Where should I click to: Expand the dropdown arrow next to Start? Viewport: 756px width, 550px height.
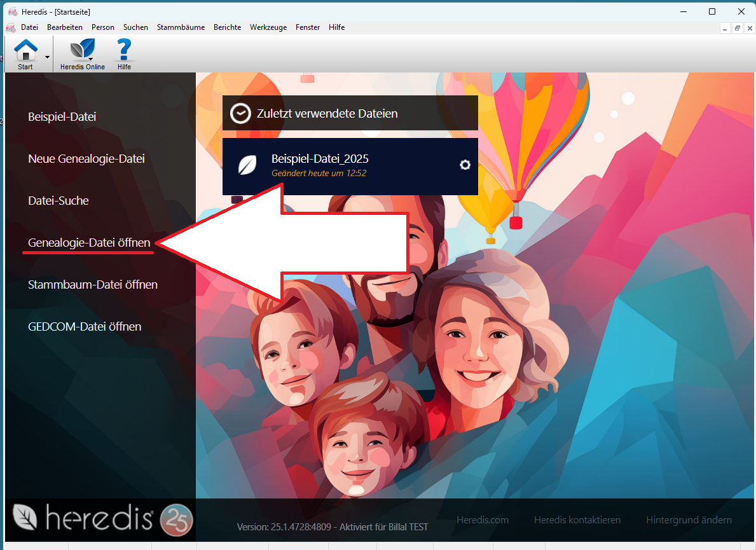47,57
